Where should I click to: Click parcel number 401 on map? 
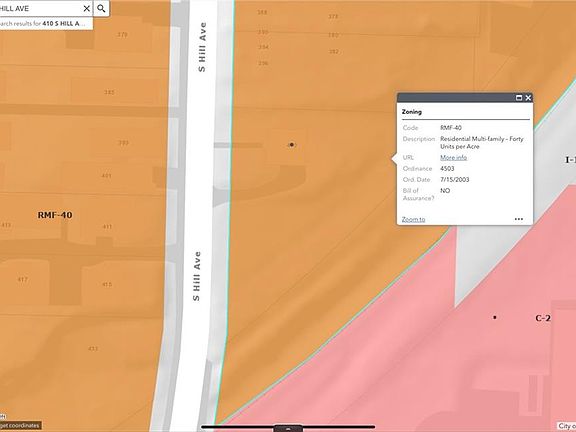[107, 176]
